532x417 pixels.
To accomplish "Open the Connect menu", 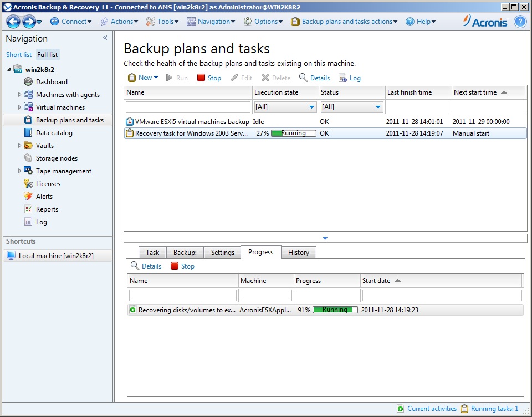I will point(71,22).
